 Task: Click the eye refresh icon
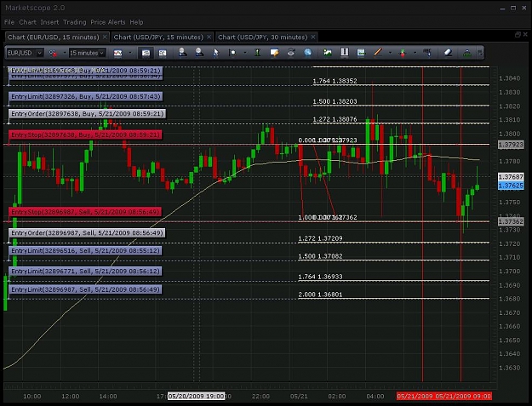coord(291,53)
